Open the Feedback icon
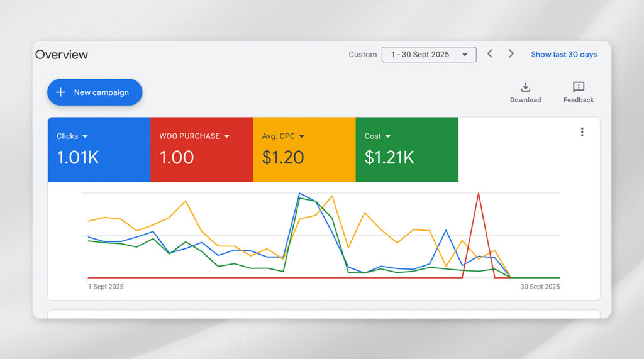Screen dimensions: 644x359 (x=578, y=87)
